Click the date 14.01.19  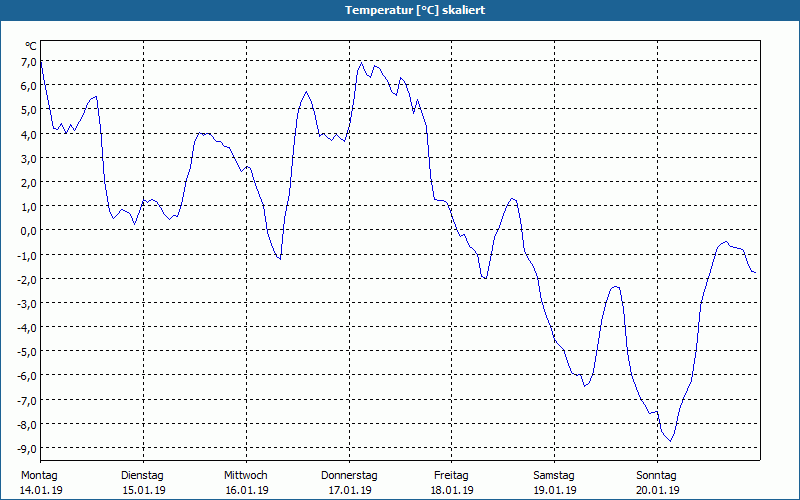[41, 490]
